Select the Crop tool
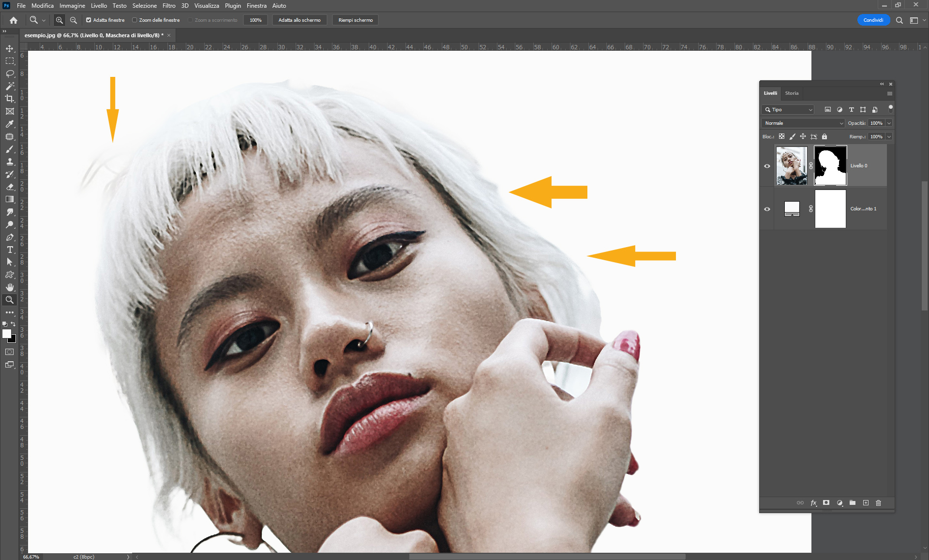The image size is (929, 560). (10, 99)
